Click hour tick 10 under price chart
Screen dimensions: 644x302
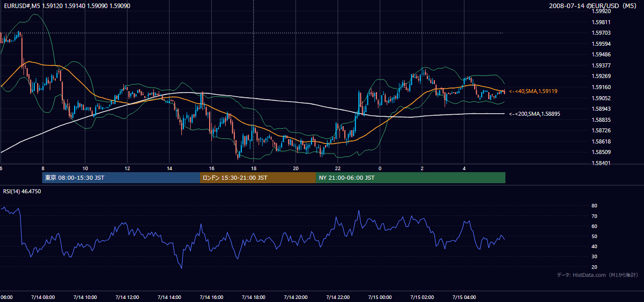[85, 168]
